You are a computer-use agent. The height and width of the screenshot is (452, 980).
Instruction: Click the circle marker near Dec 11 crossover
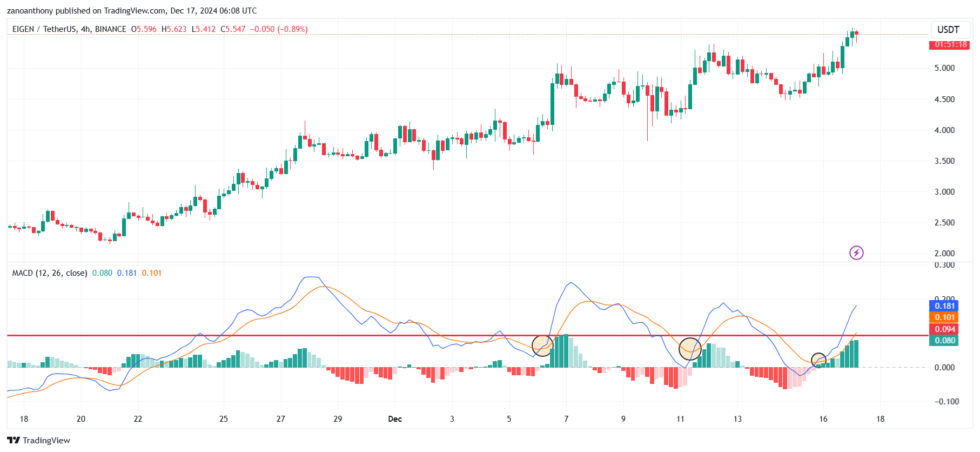pyautogui.click(x=690, y=349)
